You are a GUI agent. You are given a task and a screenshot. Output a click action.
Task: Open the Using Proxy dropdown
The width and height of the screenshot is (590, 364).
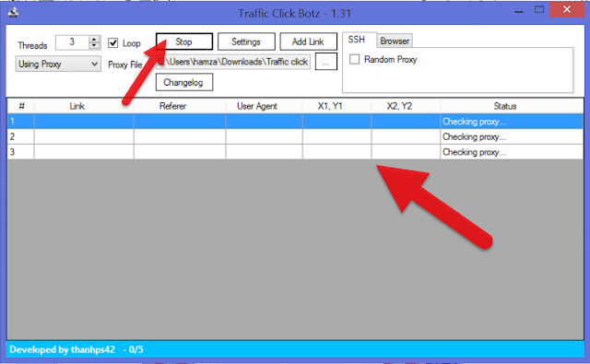point(58,64)
